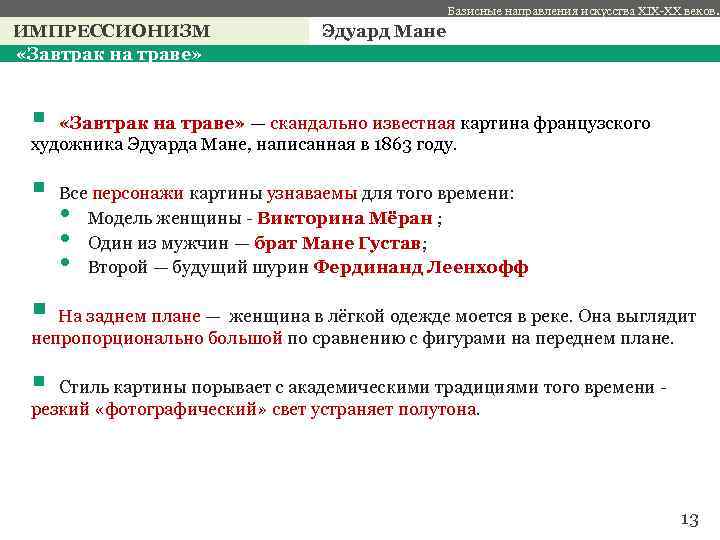Click the red word 'персонажи'

(x=138, y=193)
